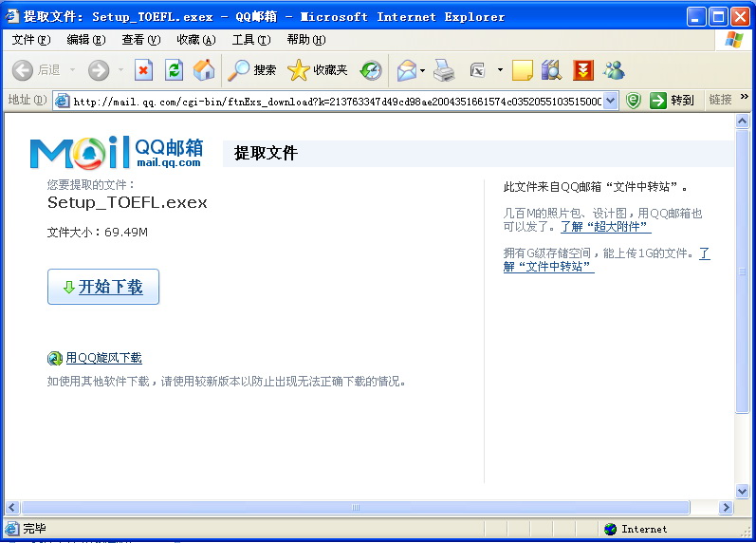Expand the Back button history dropdown
The width and height of the screenshot is (756, 543).
click(x=72, y=70)
